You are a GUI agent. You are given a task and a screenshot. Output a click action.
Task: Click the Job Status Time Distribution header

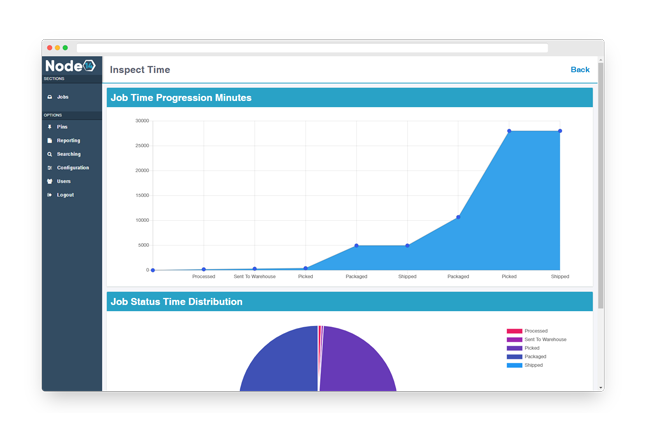point(349,302)
